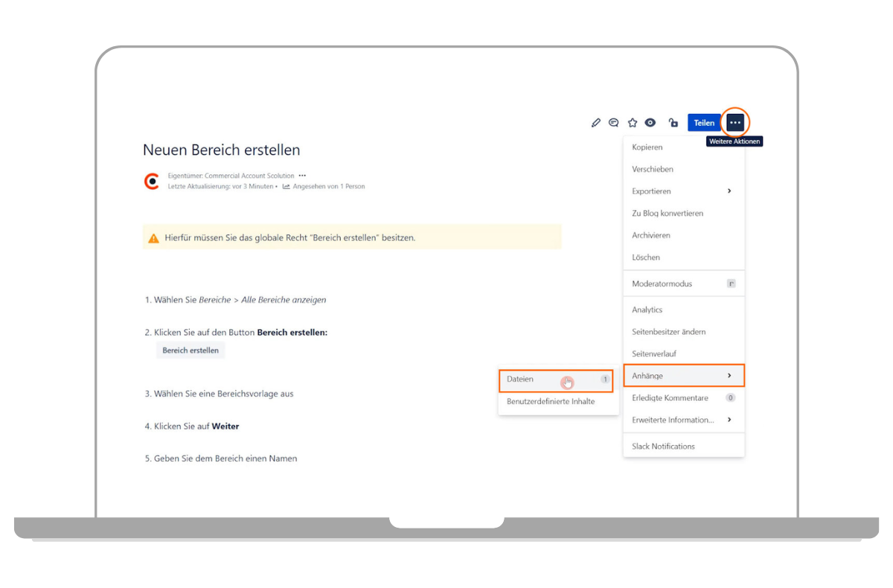Click the Teilen button

[x=704, y=123]
